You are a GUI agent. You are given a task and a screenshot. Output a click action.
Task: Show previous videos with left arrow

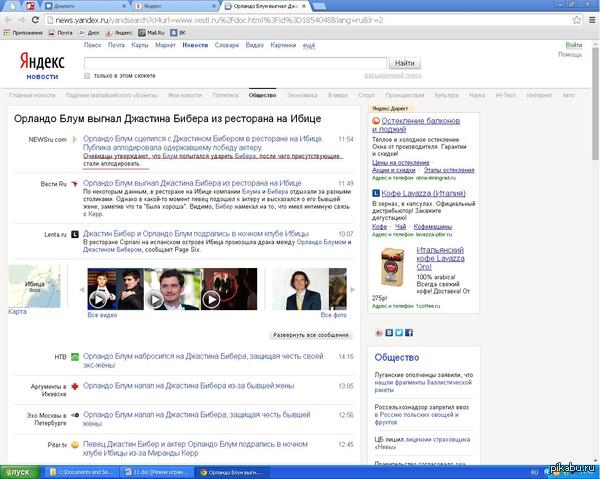pos(82,290)
